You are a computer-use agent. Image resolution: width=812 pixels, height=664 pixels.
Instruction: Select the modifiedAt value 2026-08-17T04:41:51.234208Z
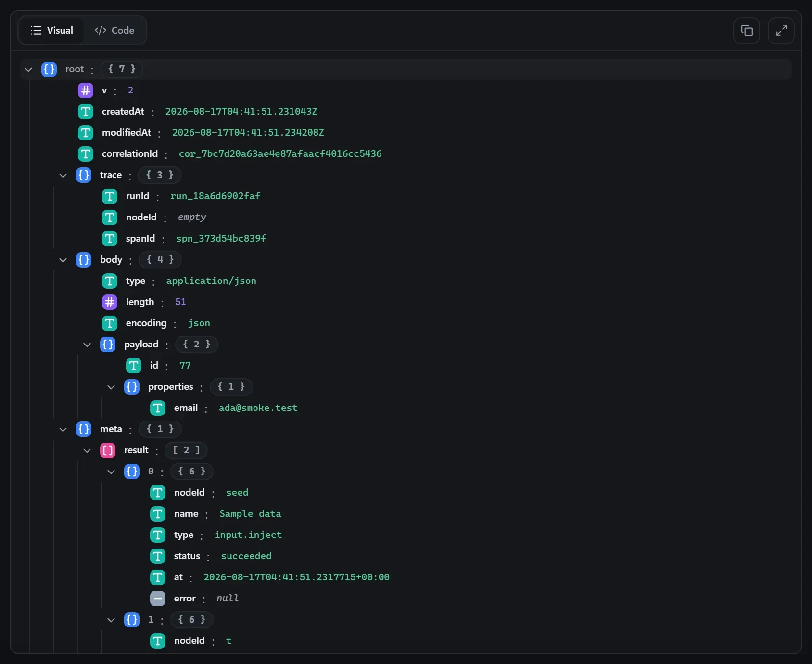tap(248, 133)
